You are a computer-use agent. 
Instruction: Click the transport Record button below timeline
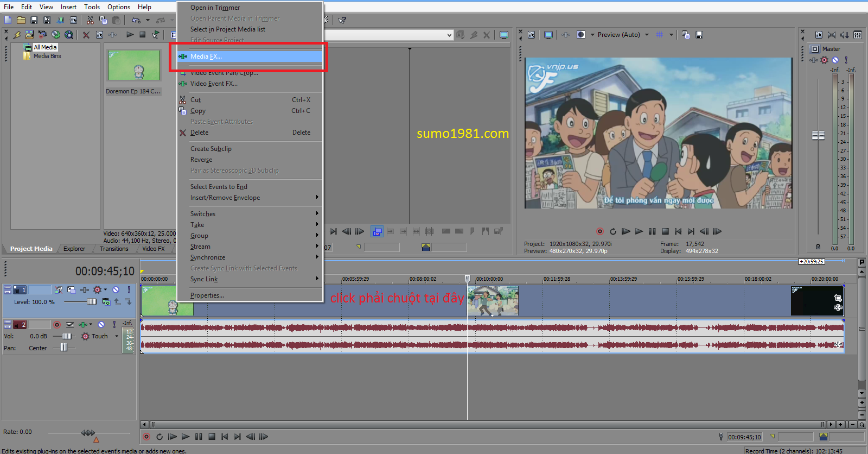146,437
